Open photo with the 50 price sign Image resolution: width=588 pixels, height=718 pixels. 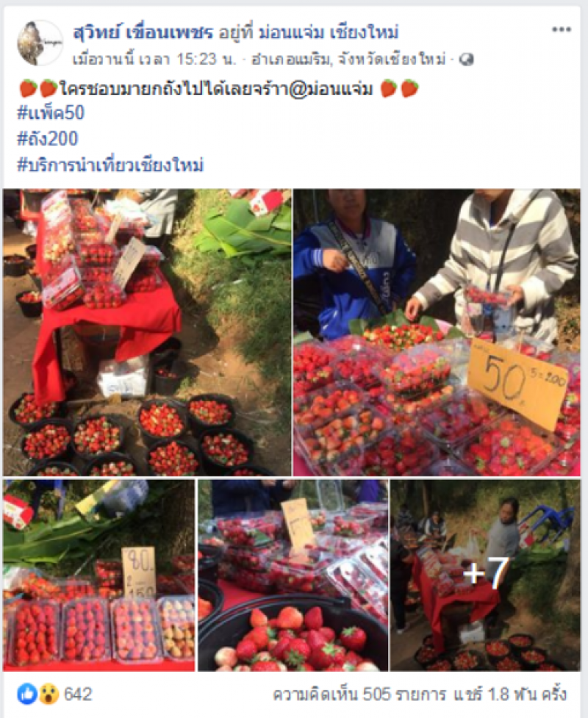437,332
